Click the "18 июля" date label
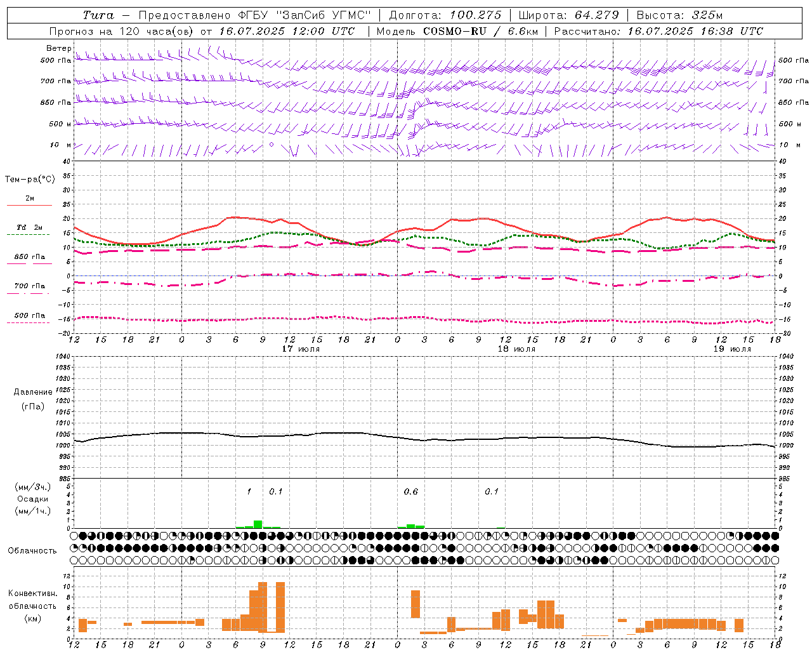 tap(517, 349)
